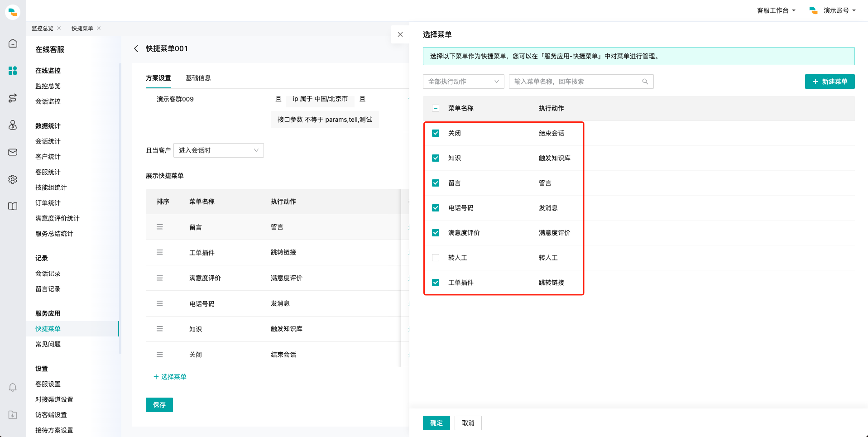868x437 pixels.
Task: Check the 转人工 menu checkbox
Action: pos(436,258)
